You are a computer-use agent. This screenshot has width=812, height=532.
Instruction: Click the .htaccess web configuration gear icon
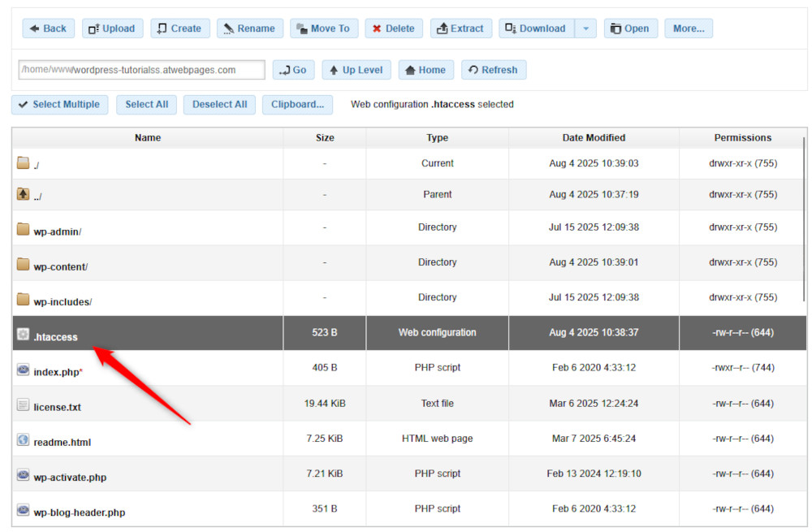point(23,333)
